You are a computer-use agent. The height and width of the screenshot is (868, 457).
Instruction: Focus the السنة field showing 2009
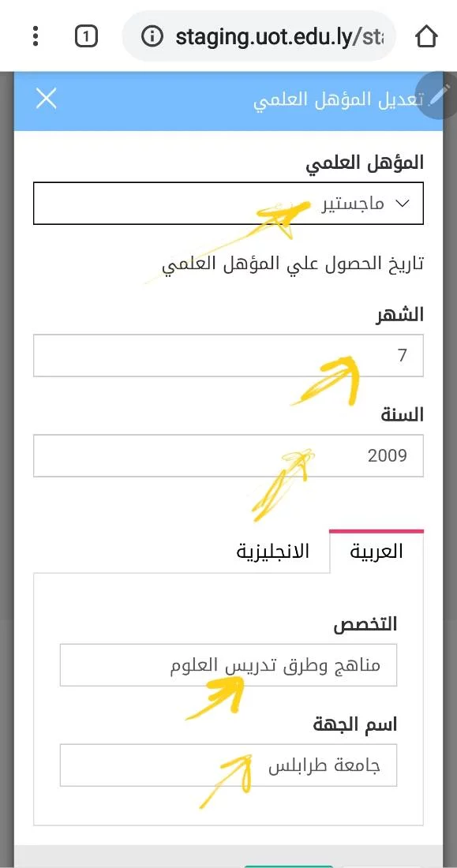coord(228,455)
